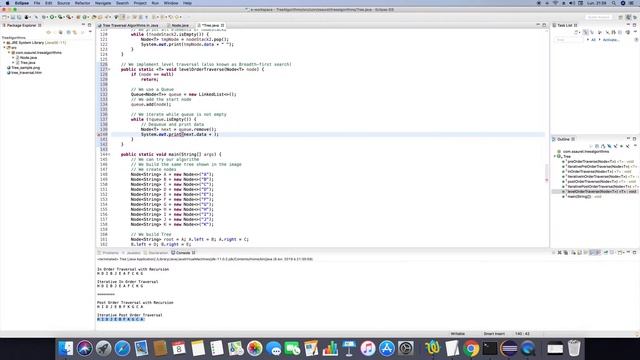
Task: Click the Save toolbar icon
Action: [x=13, y=17]
